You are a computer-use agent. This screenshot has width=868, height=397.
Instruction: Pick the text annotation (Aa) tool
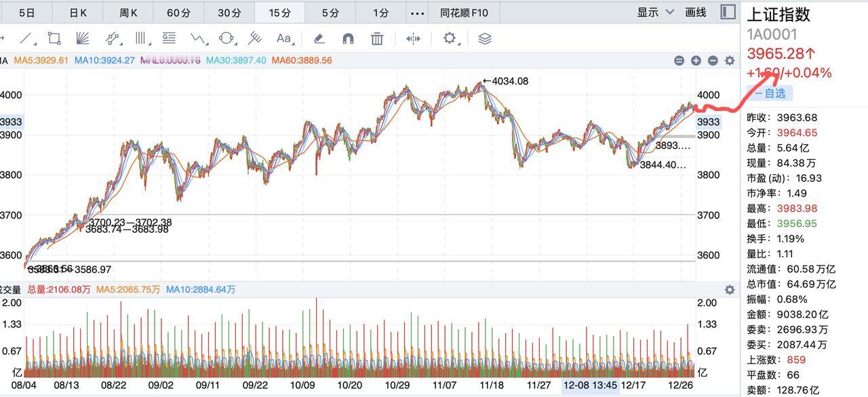[285, 39]
